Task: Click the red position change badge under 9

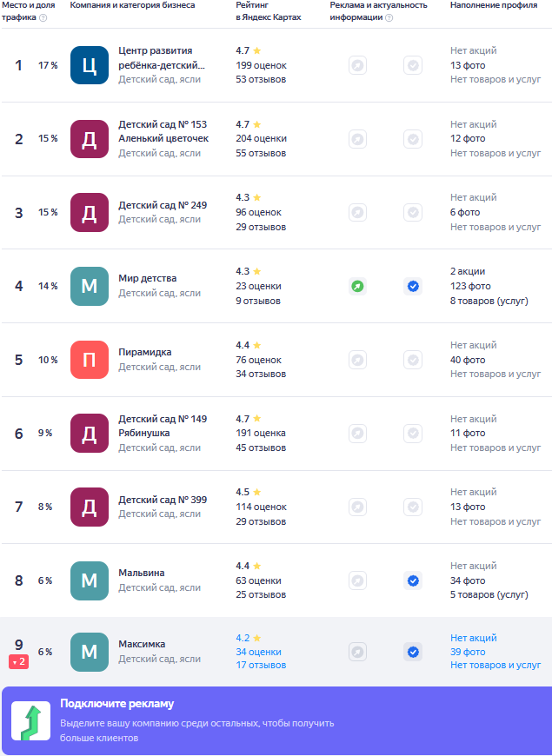Action: 19,662
